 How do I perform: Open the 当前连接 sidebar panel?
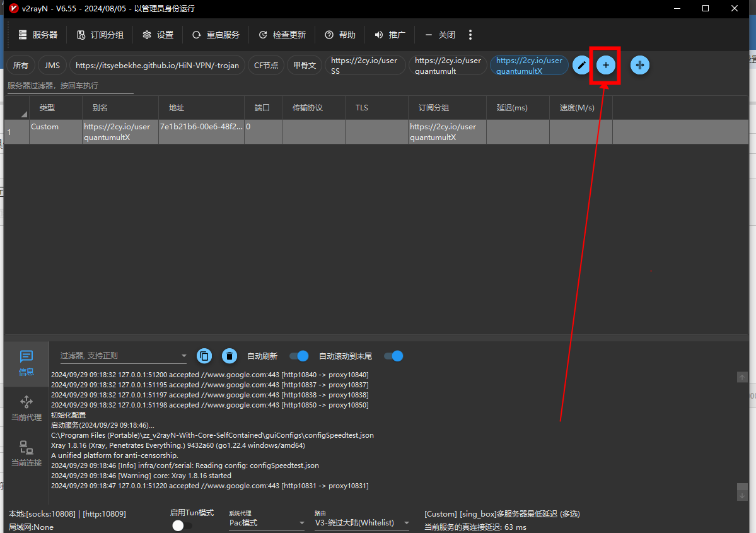(x=26, y=454)
